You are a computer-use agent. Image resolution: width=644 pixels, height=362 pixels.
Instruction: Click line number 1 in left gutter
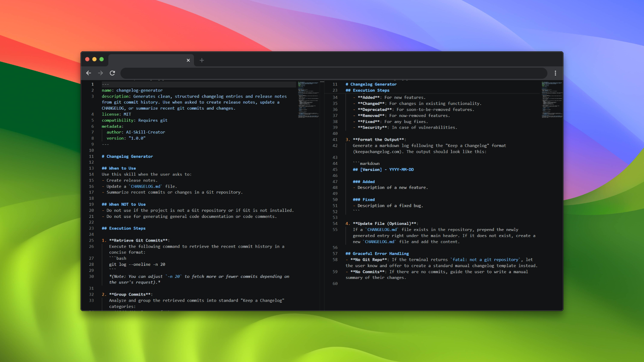tap(93, 84)
